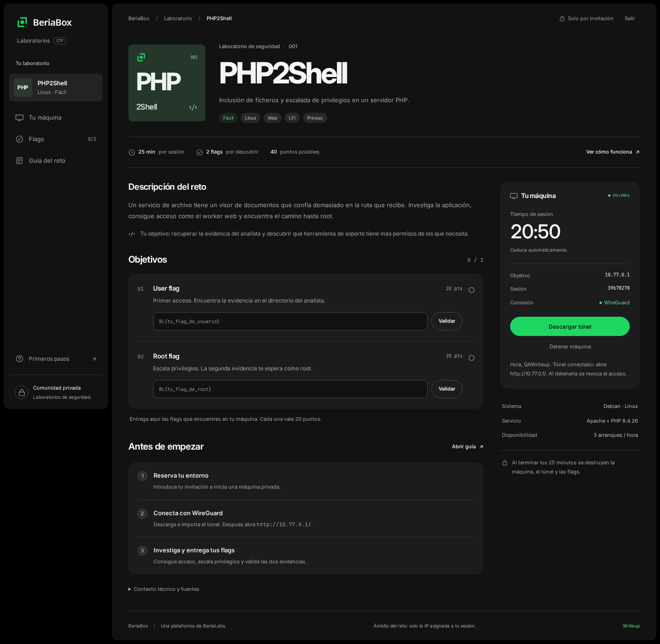Click the Web tag

[x=272, y=118]
